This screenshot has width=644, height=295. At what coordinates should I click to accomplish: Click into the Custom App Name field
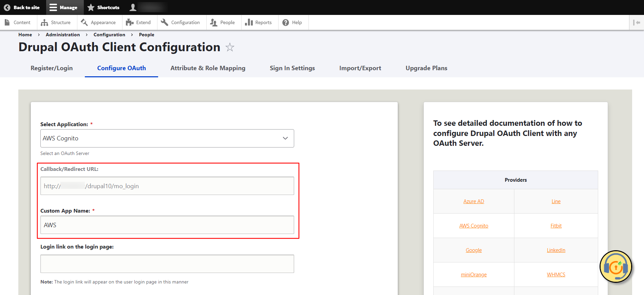167,225
